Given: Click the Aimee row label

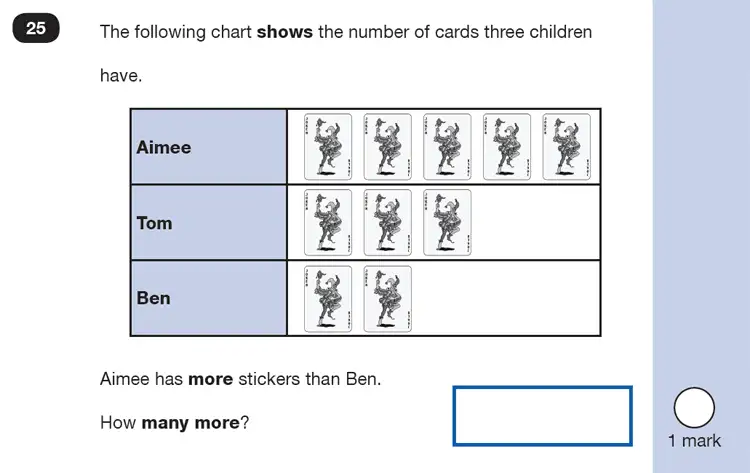Looking at the screenshot, I should [164, 147].
